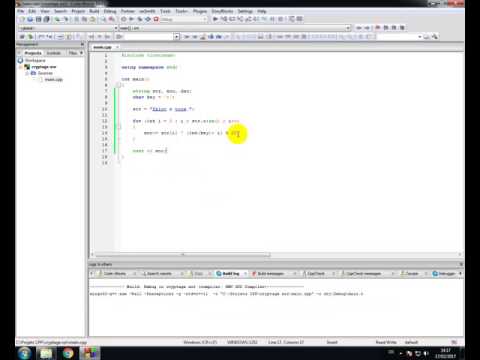Open the Build menu

(94, 11)
